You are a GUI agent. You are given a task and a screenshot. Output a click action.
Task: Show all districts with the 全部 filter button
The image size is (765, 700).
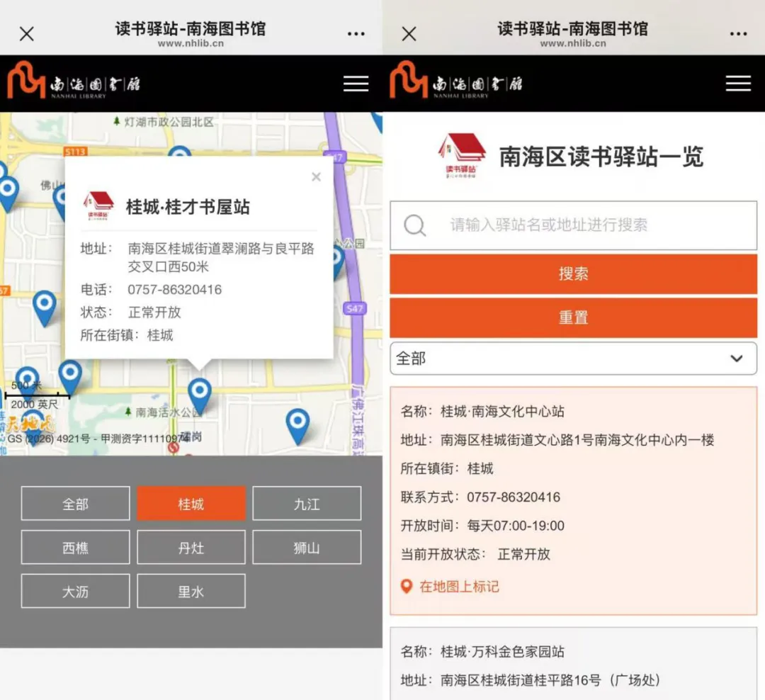[x=76, y=503]
